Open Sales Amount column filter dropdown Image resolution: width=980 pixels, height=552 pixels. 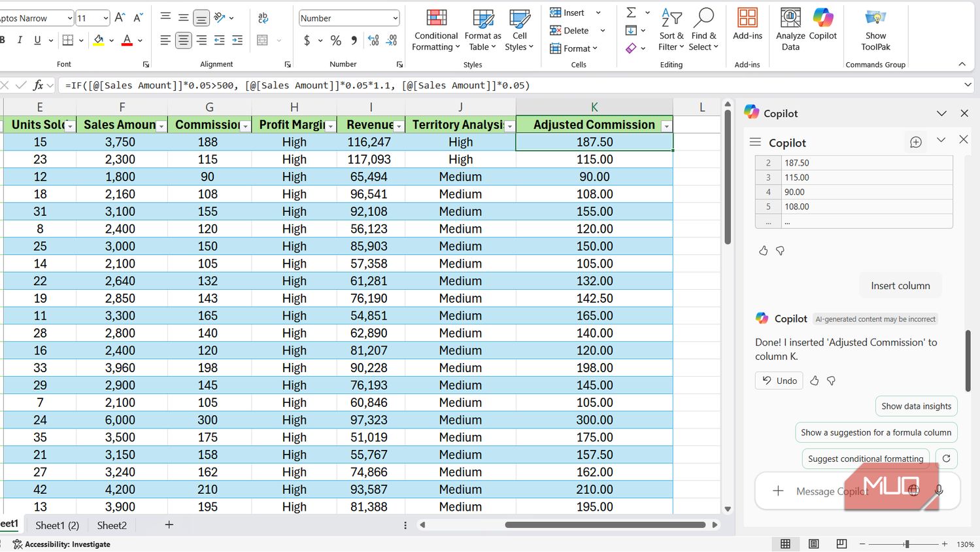point(161,126)
